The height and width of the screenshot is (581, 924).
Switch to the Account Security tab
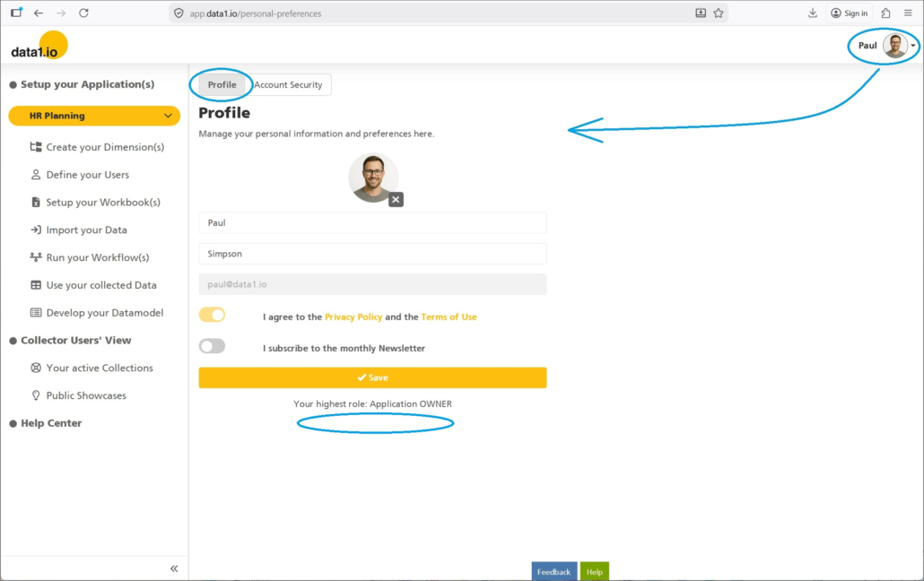(288, 85)
